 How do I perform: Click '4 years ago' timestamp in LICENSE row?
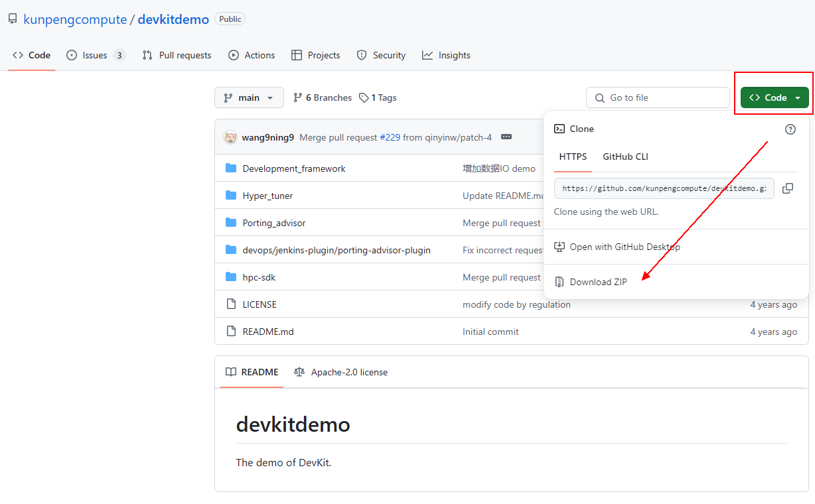(x=774, y=304)
